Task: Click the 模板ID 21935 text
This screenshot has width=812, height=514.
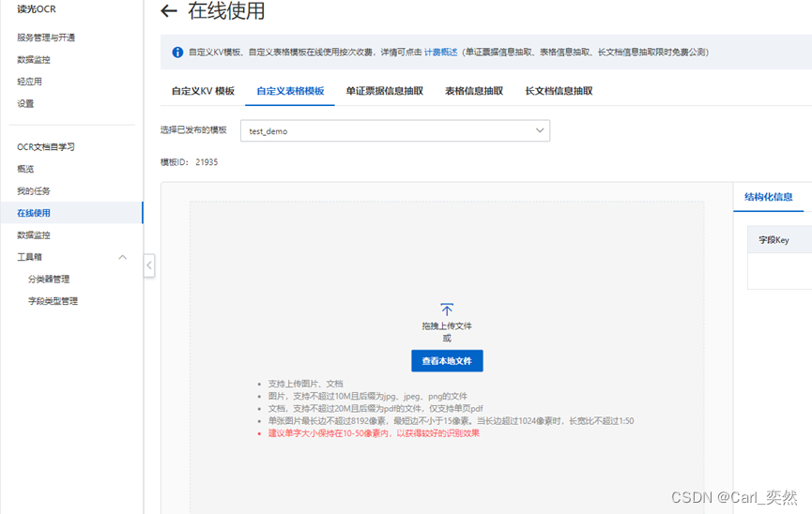Action: point(189,162)
